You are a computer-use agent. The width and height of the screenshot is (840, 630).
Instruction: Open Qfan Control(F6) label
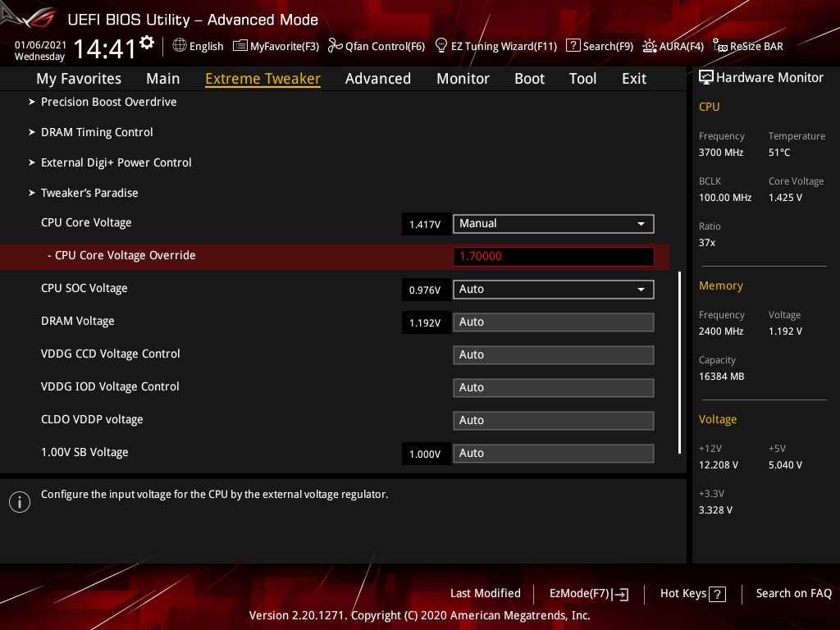pos(385,46)
